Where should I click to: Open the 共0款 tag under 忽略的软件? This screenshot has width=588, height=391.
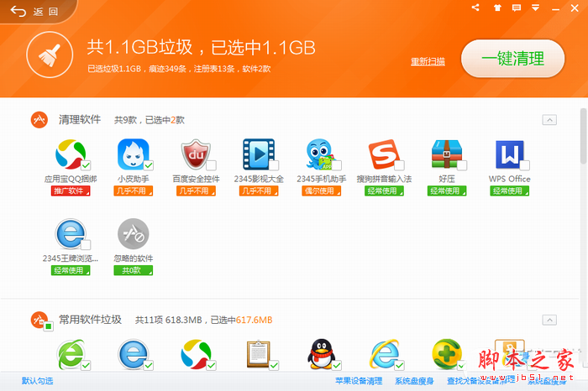point(133,270)
